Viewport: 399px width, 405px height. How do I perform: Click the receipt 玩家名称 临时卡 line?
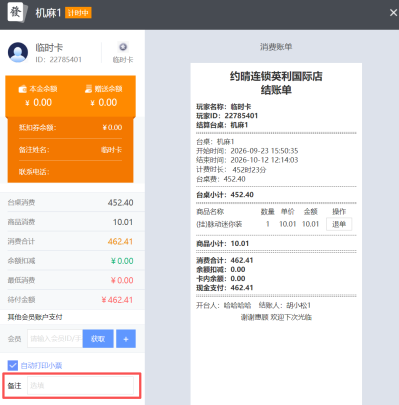pos(224,107)
